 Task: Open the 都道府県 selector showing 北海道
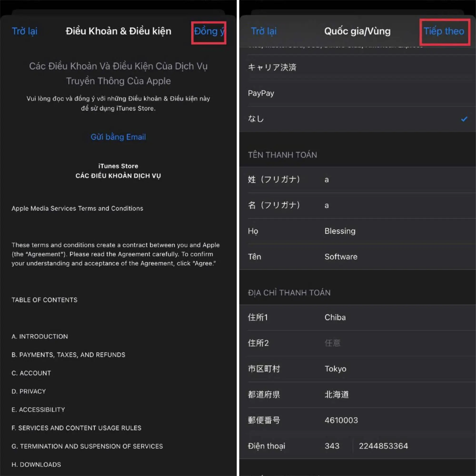337,394
